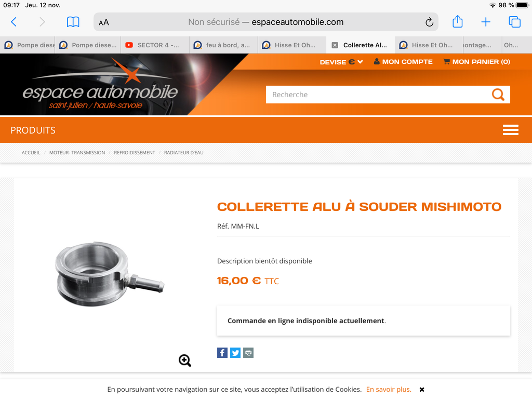This screenshot has width=532, height=399.
Task: Show all tabs overview icon
Action: (514, 22)
